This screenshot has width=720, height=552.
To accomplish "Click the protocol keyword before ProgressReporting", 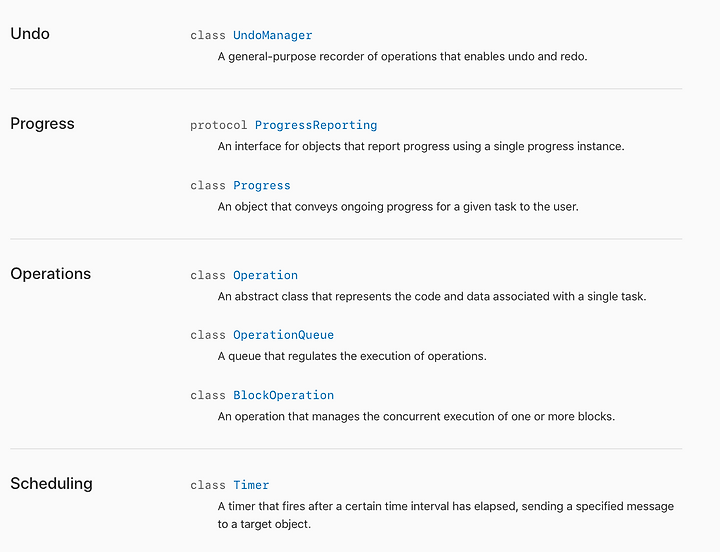I will tap(219, 125).
